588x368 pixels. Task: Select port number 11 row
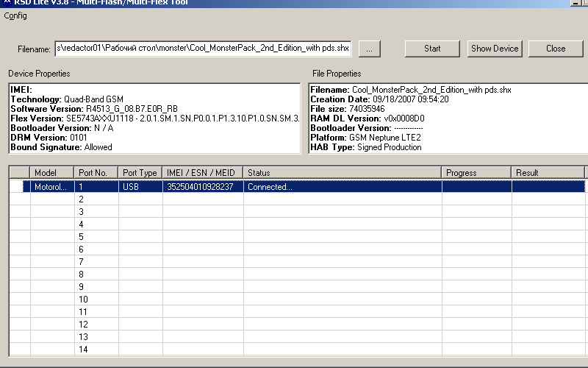296,311
